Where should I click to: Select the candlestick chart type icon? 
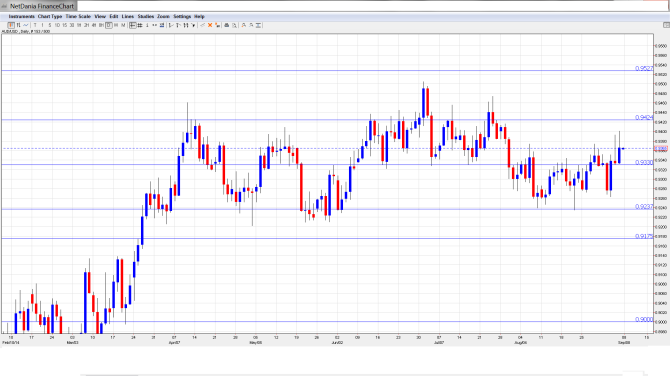pos(11,25)
